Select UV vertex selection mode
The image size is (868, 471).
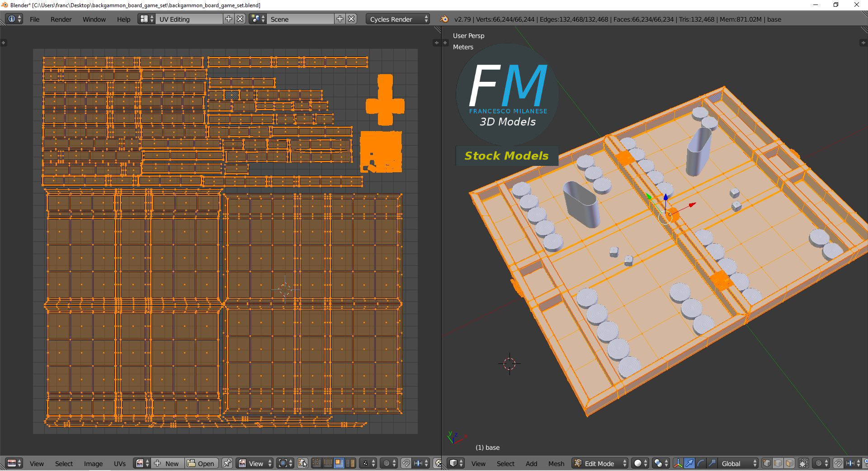point(316,463)
